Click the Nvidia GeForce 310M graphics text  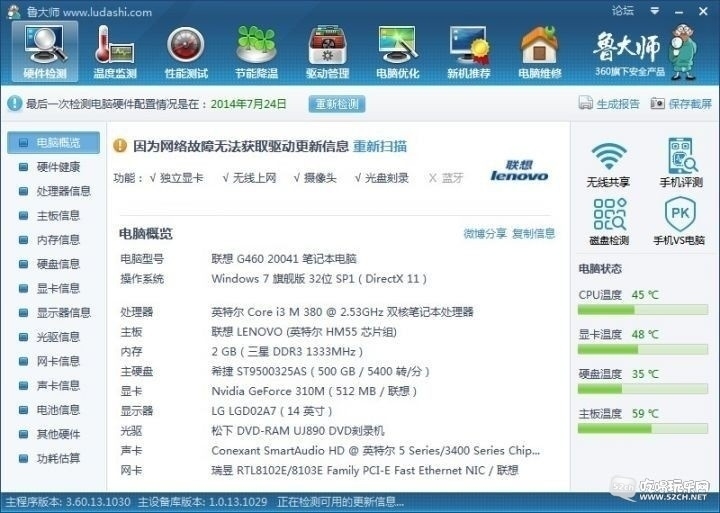314,391
